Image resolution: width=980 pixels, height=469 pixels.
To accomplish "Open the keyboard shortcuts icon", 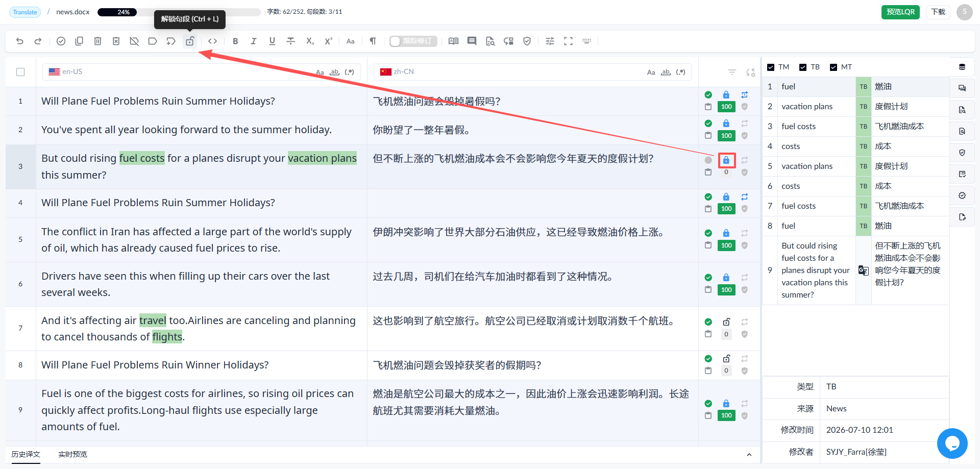I will [587, 41].
